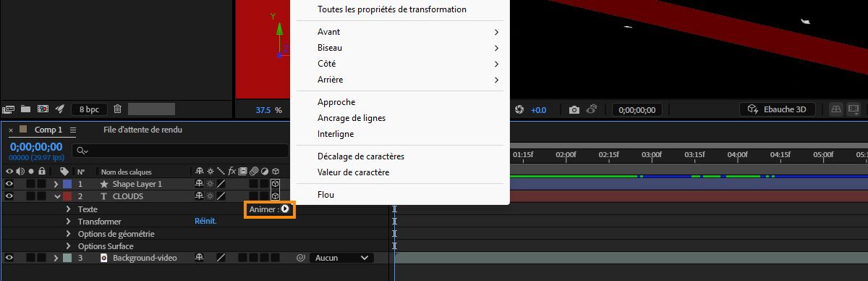Expand the Transformer property group
Screen dimensions: 868x281
click(x=69, y=222)
